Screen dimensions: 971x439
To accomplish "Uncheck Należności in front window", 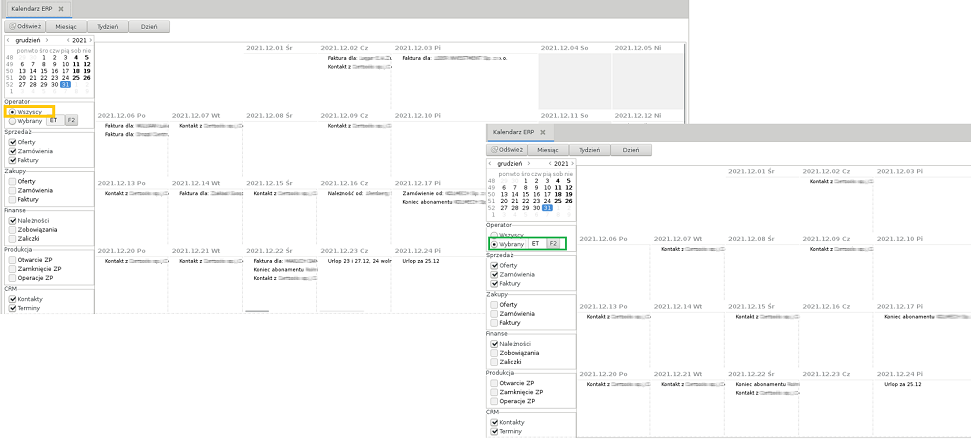I will 494,344.
